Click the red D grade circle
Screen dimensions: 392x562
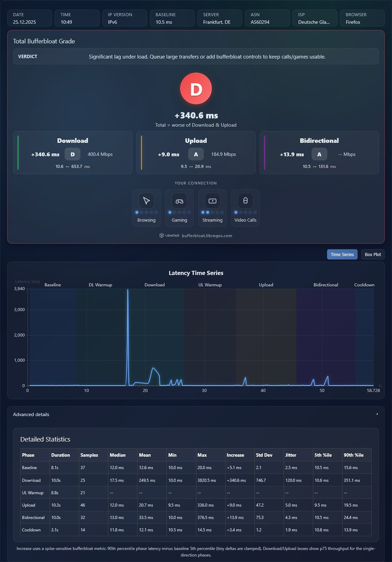[196, 89]
